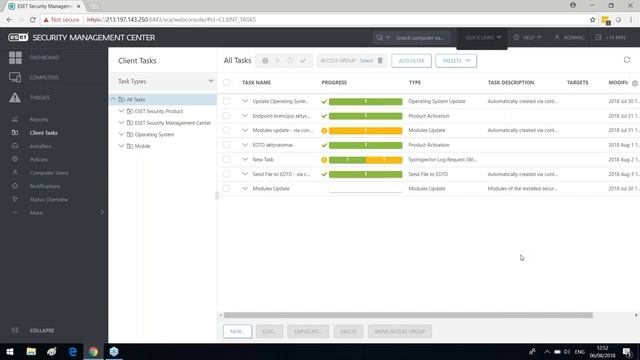
Task: Click the Collapse sidebar icon
Action: tap(15, 330)
